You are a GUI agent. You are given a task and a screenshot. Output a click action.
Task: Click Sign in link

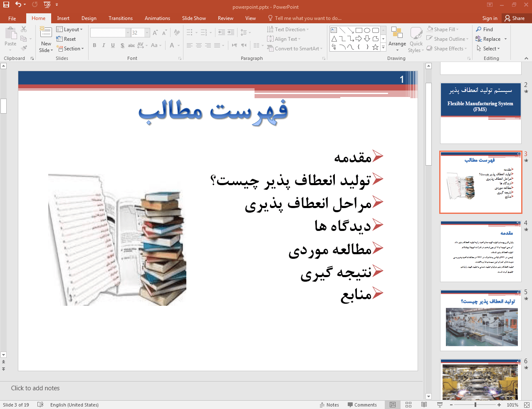click(x=490, y=18)
